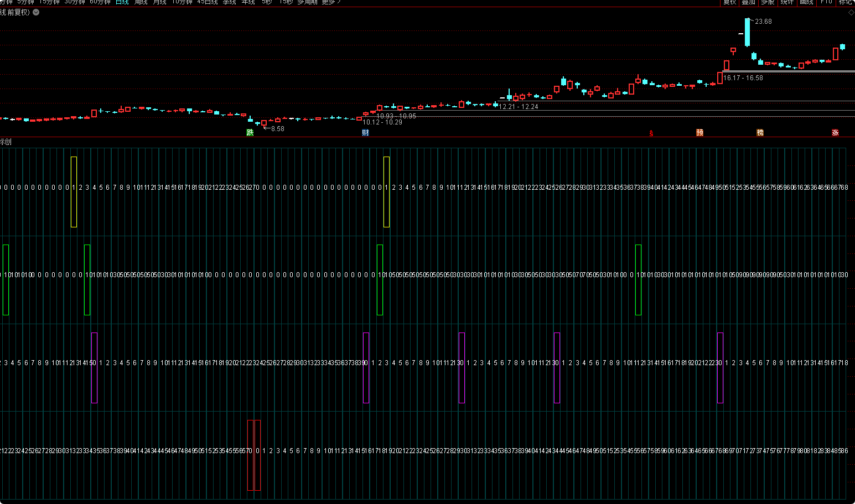Click the 叠加 overlay button

pos(749,2)
